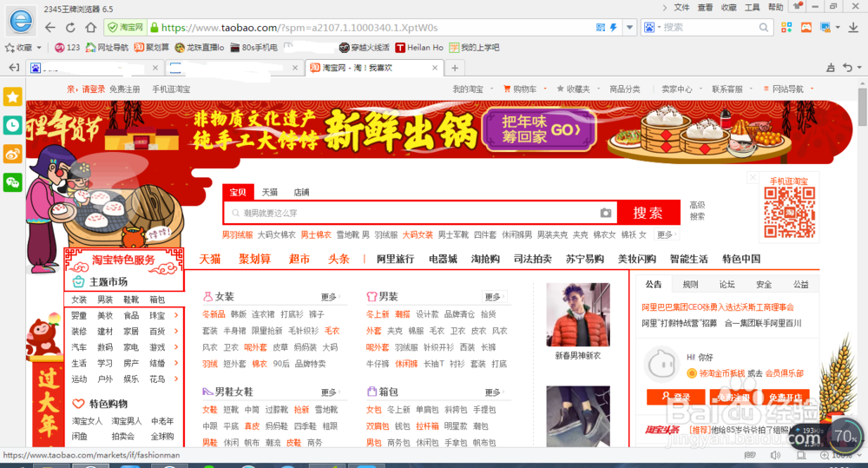Open the 高级搜索 advanced search link

[x=697, y=210]
